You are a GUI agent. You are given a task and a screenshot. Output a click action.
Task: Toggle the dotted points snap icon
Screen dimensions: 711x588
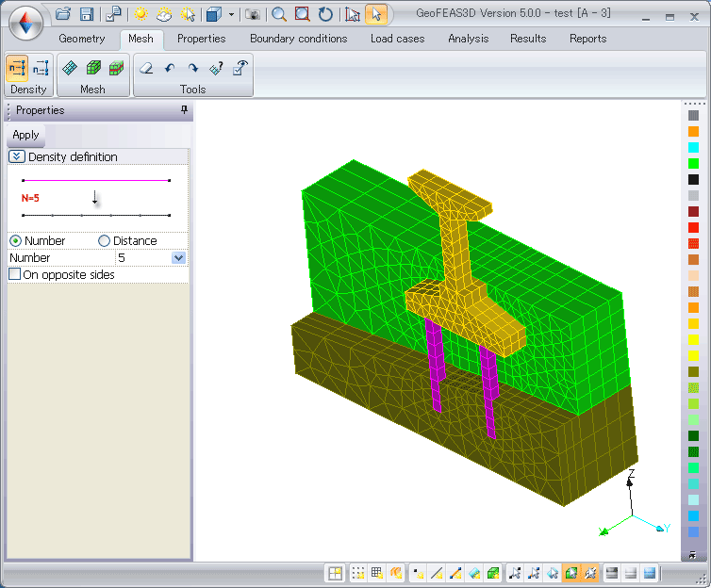point(358,574)
